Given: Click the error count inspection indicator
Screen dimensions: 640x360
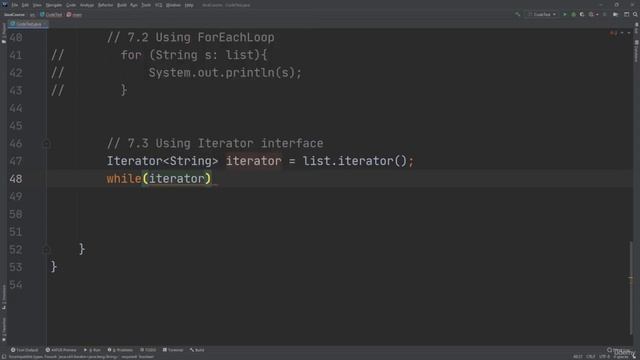Looking at the screenshot, I should tap(613, 33).
